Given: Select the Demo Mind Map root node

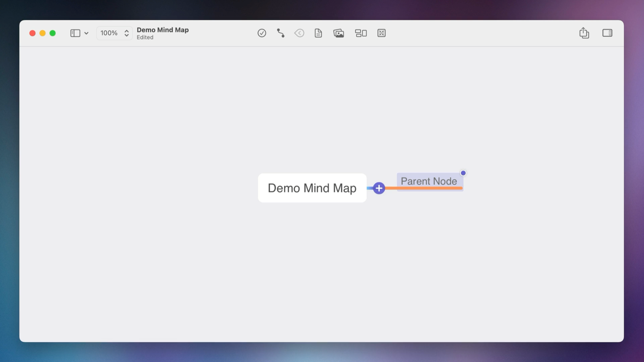Looking at the screenshot, I should [x=312, y=188].
